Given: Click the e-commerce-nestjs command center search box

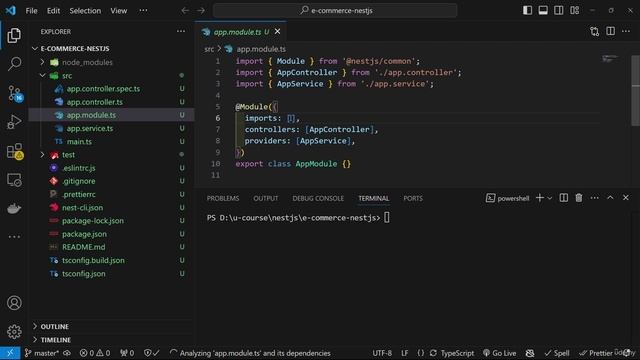Looking at the screenshot, I should (x=335, y=11).
